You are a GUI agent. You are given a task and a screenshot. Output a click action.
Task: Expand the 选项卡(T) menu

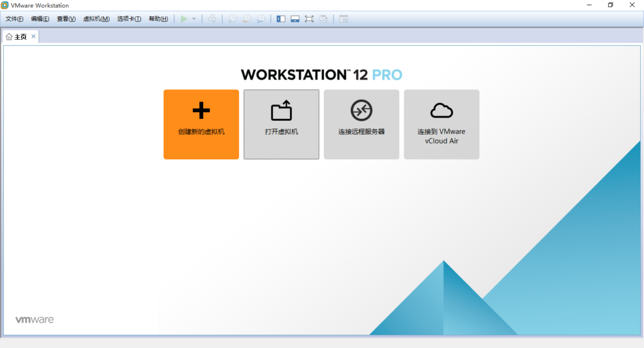[129, 19]
